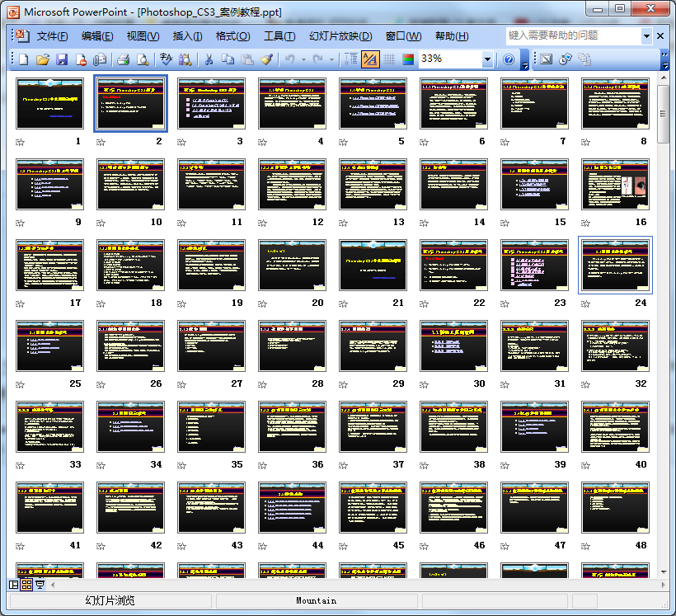Click the help question input box

pyautogui.click(x=574, y=36)
